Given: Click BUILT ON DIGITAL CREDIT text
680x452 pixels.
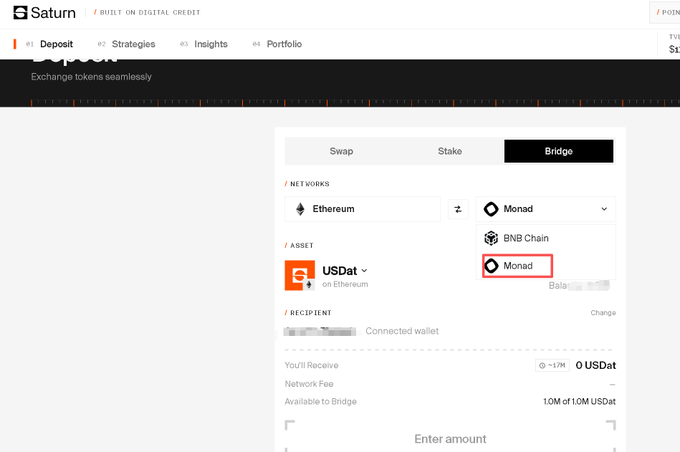Looking at the screenshot, I should (x=150, y=13).
